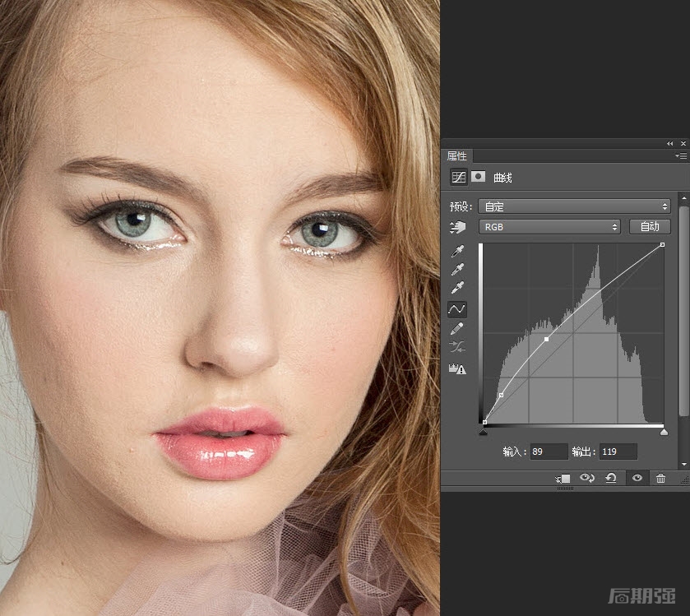Close the properties panel
Viewport: 690px width, 616px height.
point(683,143)
